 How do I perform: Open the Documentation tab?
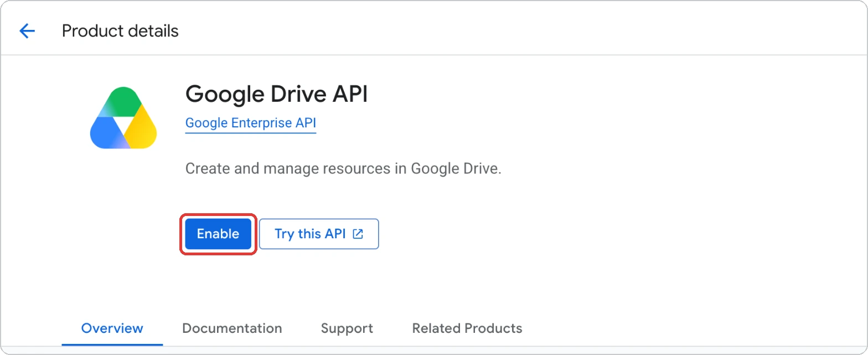(x=232, y=328)
